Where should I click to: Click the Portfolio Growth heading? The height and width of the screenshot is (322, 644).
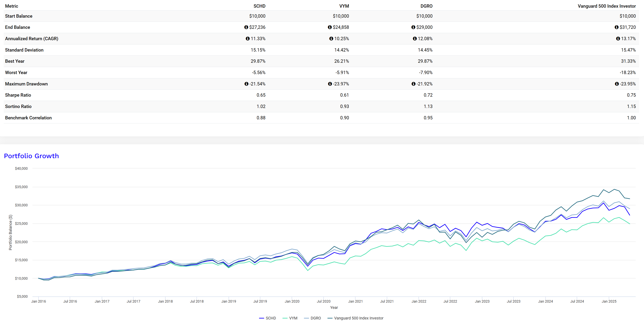(x=32, y=156)
